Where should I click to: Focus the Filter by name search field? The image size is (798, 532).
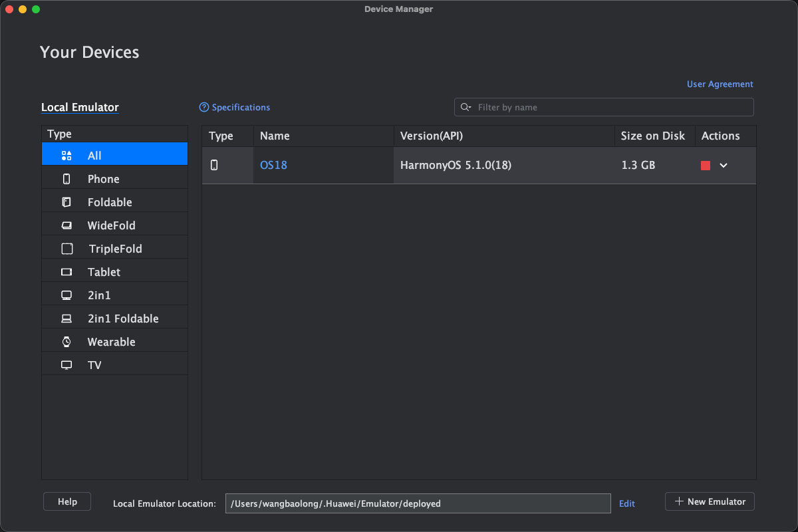604,107
